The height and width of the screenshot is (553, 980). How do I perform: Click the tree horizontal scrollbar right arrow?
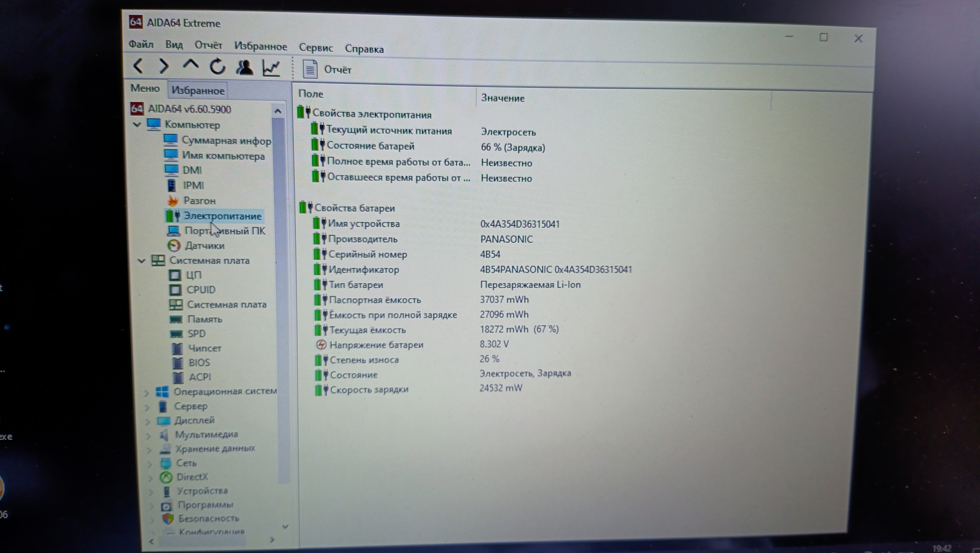click(x=272, y=540)
